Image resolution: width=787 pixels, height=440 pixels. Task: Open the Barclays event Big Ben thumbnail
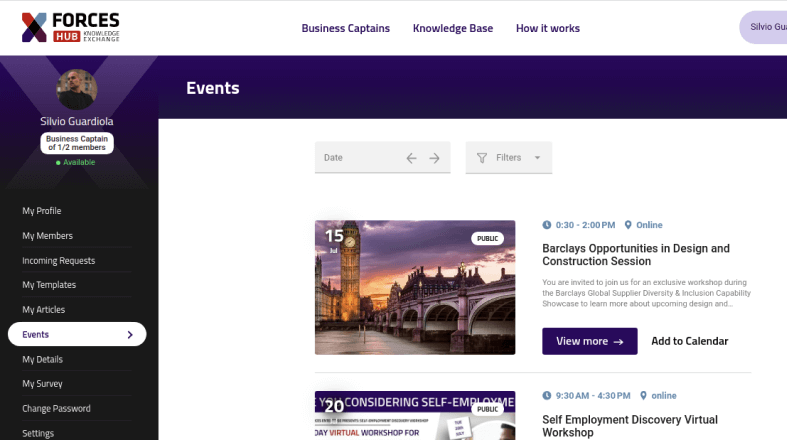(x=415, y=287)
